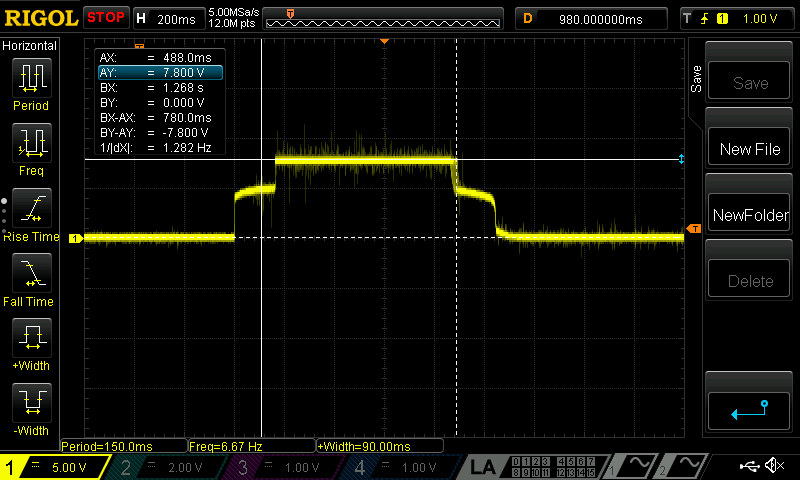This screenshot has height=480, width=800.
Task: Select the AY cursor value row
Action: coord(158,73)
